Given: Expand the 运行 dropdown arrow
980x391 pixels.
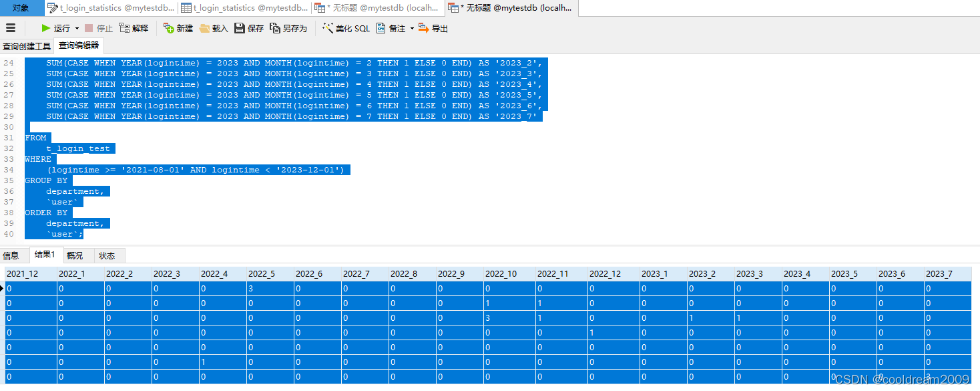Looking at the screenshot, I should pos(77,28).
